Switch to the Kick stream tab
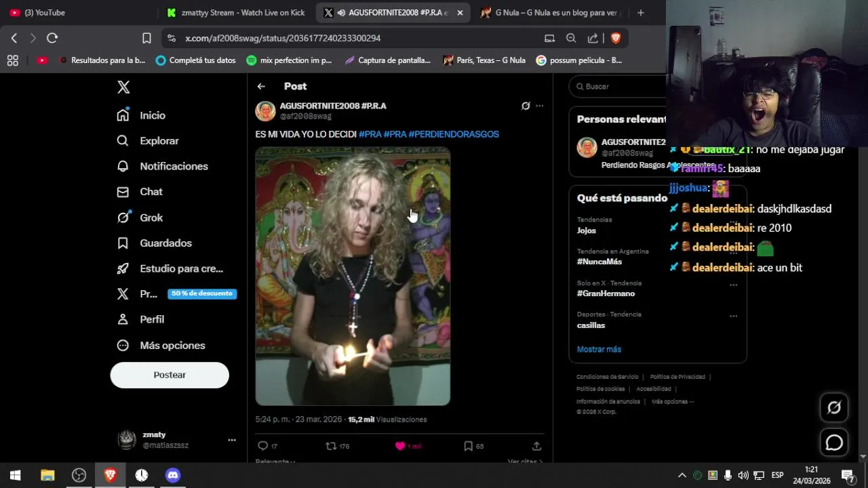The height and width of the screenshot is (488, 868). tap(236, 12)
